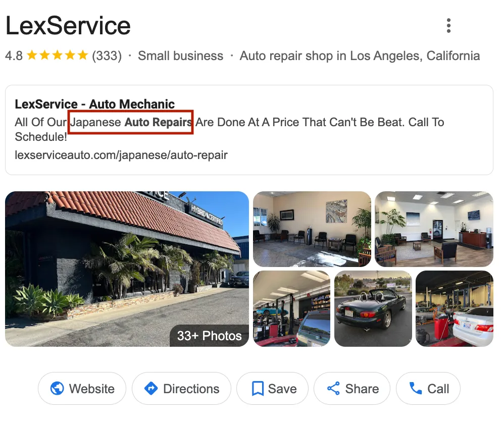Click the phone Call icon
Viewport: 504px width, 426px height.
click(416, 389)
